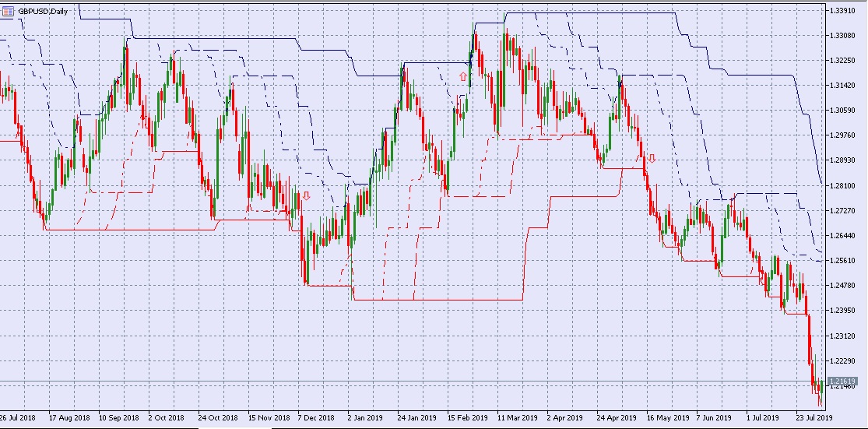The height and width of the screenshot is (429, 868).
Task: Click the 1 Jul 2019 date marker
Action: pyautogui.click(x=761, y=417)
